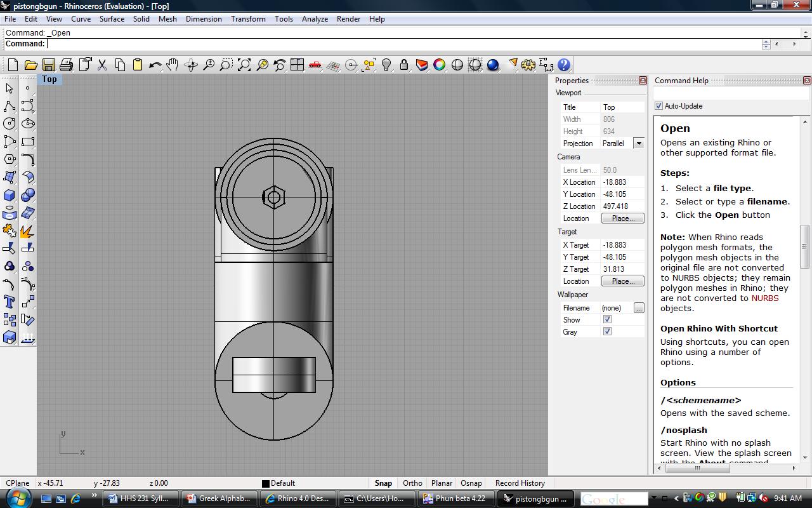This screenshot has height=508, width=812.
Task: Open the Surface menu
Action: click(x=112, y=19)
